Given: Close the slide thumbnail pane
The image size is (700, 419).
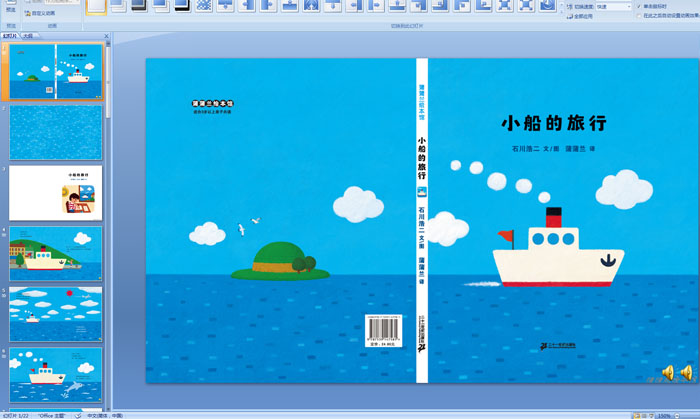Looking at the screenshot, I should (106, 36).
